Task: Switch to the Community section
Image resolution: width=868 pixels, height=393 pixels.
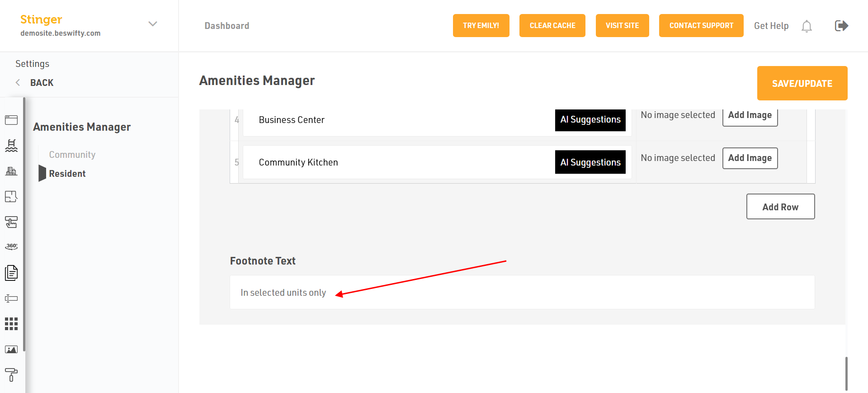Action: (x=72, y=155)
